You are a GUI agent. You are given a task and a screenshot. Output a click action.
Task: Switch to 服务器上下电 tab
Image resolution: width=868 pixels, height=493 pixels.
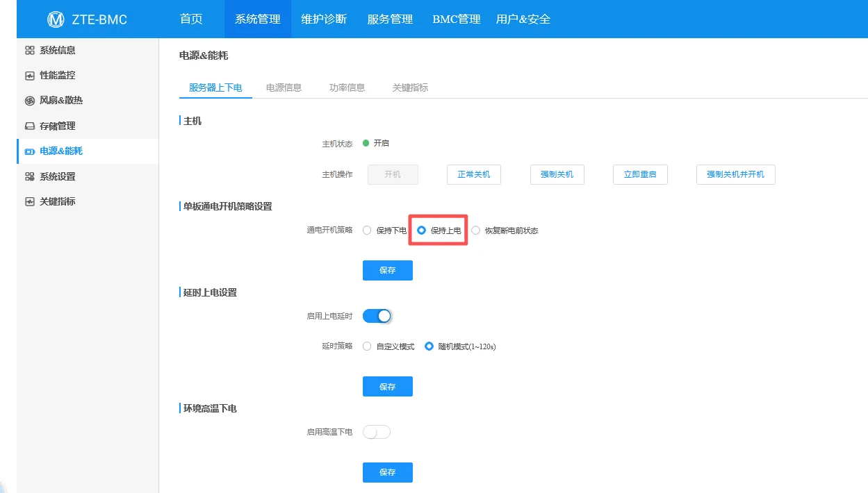click(x=215, y=87)
